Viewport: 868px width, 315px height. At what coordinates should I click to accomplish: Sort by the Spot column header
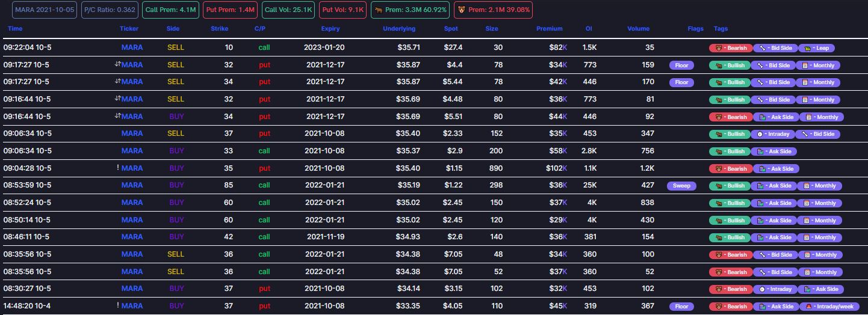(451, 28)
